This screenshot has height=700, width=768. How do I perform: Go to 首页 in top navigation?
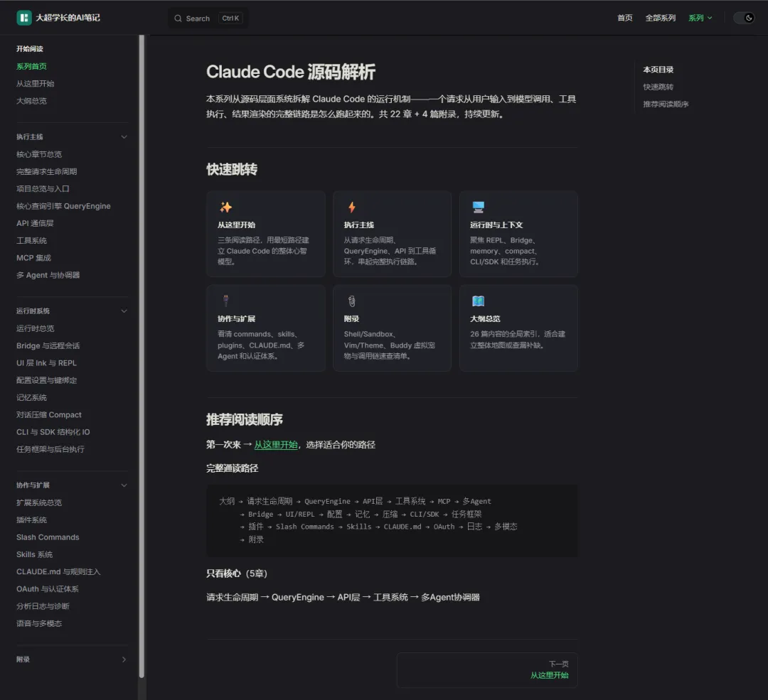tap(624, 18)
